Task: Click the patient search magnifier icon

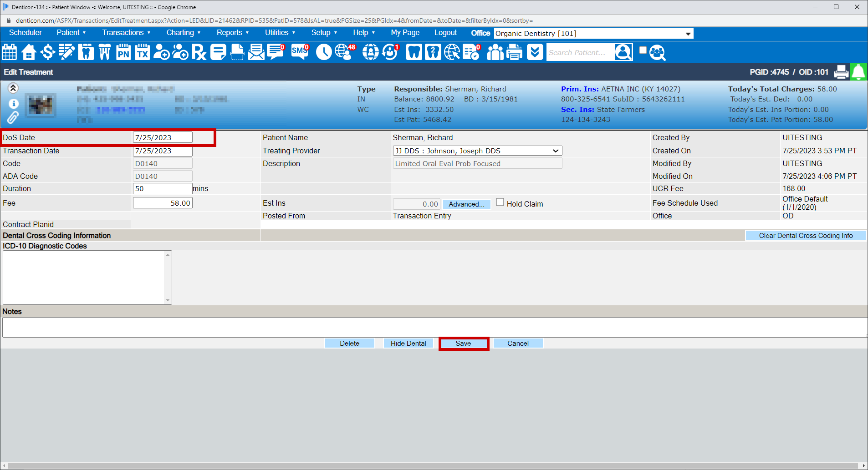Action: [623, 52]
